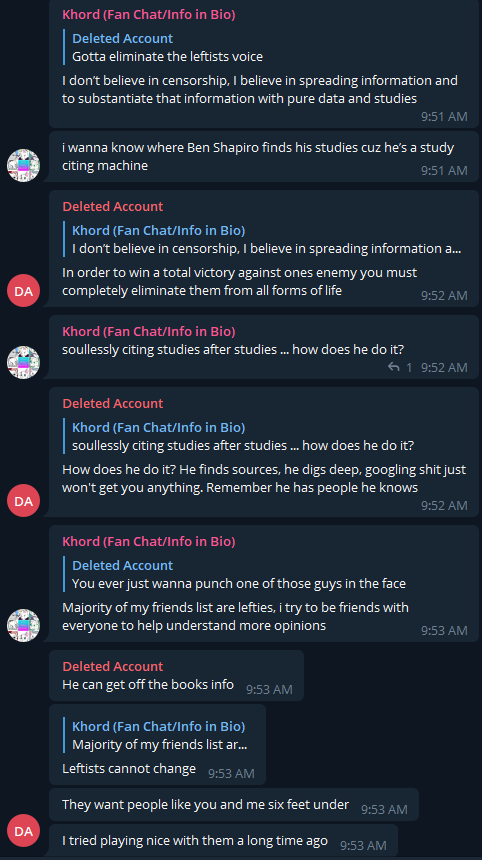Screen dimensions: 482x860
Task: Click Khord name above 'soullessly citing studies' message
Action: pos(149,331)
